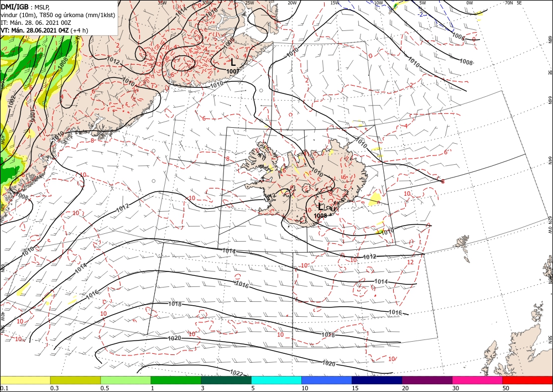Click the navy 15–20 legend band

tap(377, 380)
